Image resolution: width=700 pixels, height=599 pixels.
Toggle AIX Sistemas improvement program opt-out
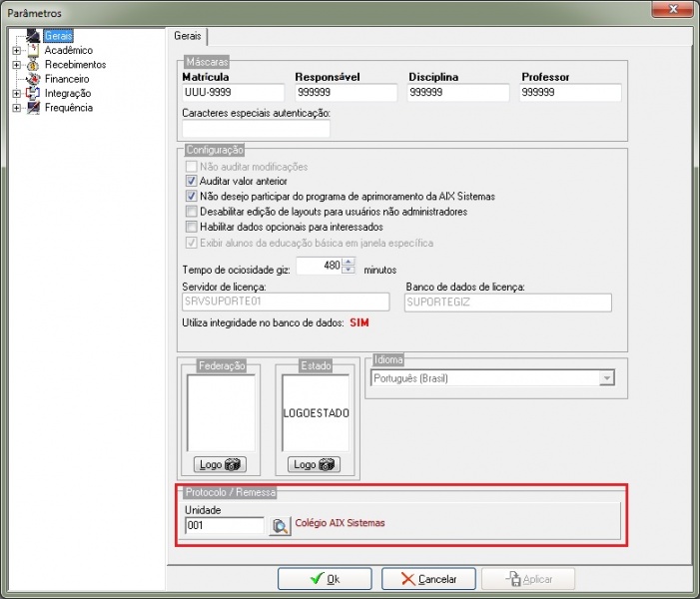(x=191, y=196)
